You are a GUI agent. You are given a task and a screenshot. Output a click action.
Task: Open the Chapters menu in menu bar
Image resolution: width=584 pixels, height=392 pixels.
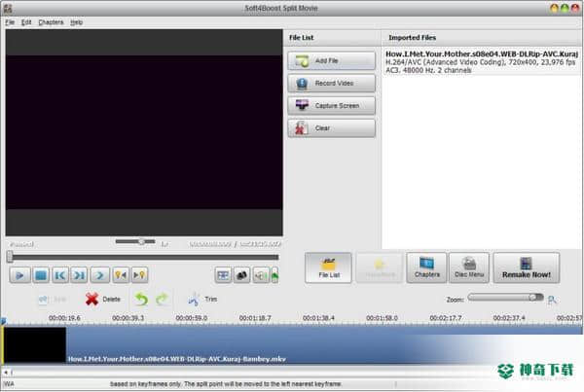pyautogui.click(x=51, y=22)
